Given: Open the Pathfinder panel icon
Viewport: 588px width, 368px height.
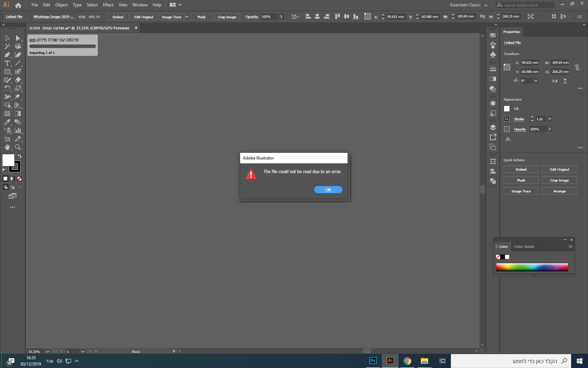Looking at the screenshot, I should (x=493, y=181).
